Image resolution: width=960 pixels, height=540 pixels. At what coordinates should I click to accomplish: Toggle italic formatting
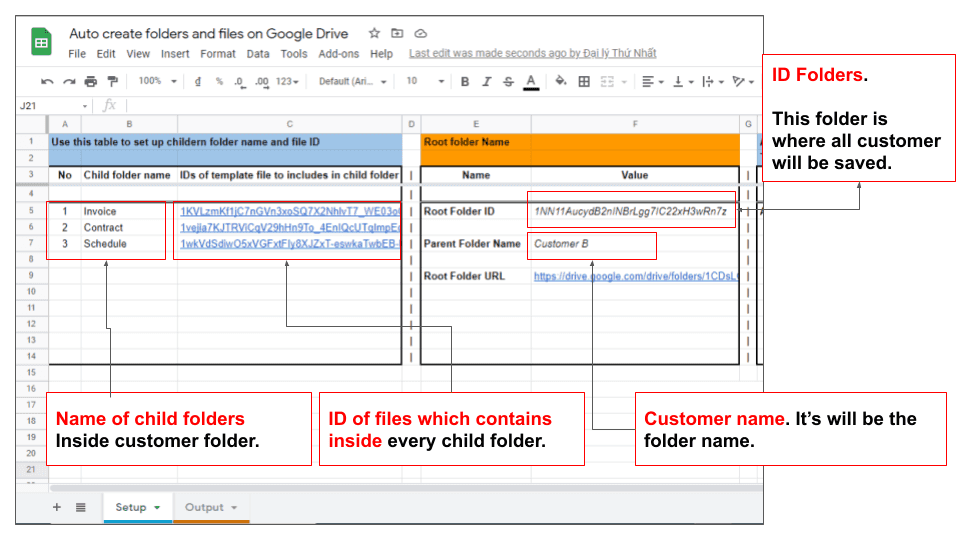[487, 82]
